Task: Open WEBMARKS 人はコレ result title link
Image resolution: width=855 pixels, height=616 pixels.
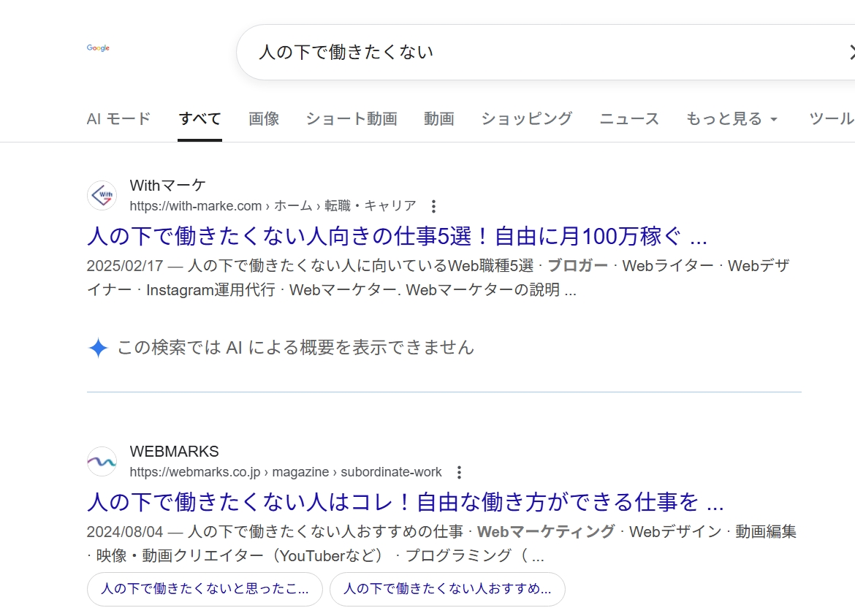Action: (405, 502)
